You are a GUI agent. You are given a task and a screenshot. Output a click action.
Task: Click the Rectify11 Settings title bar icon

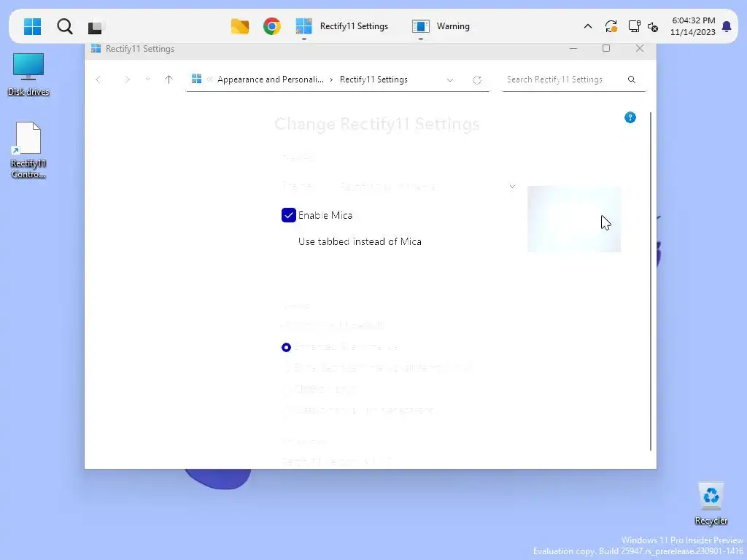96,49
